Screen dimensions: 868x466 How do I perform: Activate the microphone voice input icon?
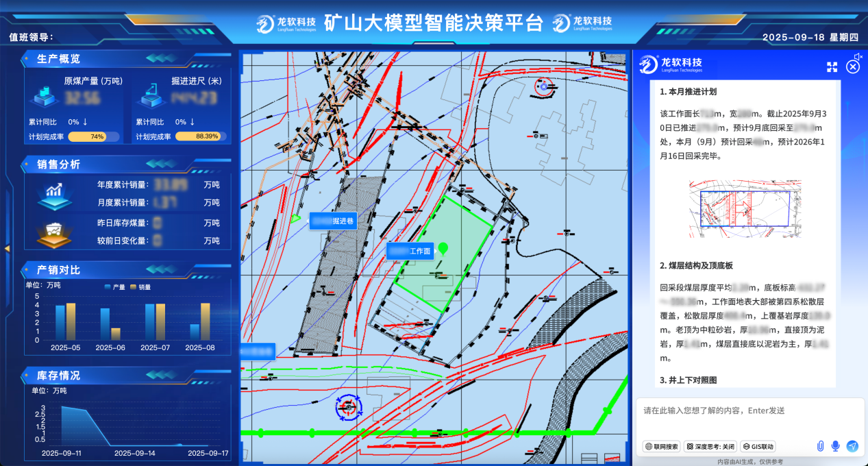835,446
